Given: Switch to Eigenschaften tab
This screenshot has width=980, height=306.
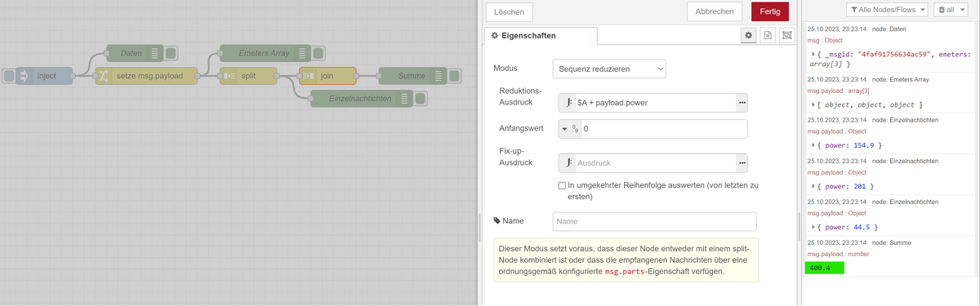Looking at the screenshot, I should [540, 36].
